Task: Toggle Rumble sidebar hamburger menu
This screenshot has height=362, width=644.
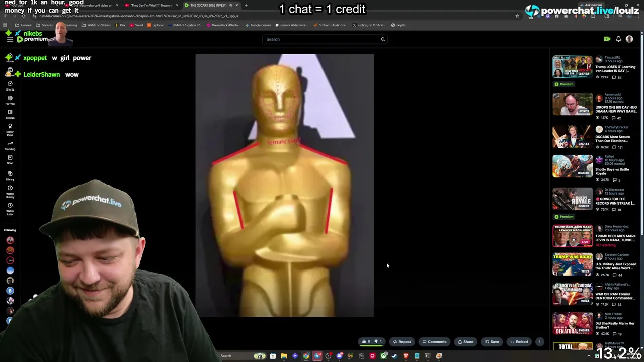Action: [x=10, y=39]
